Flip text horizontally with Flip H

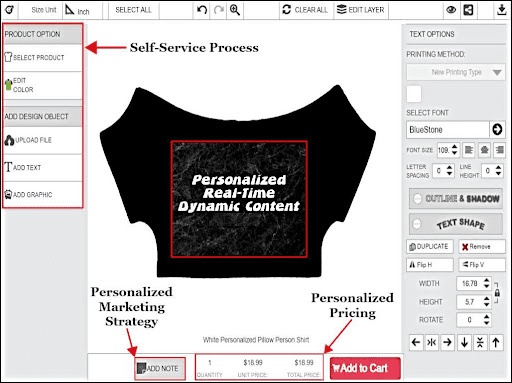(430, 265)
